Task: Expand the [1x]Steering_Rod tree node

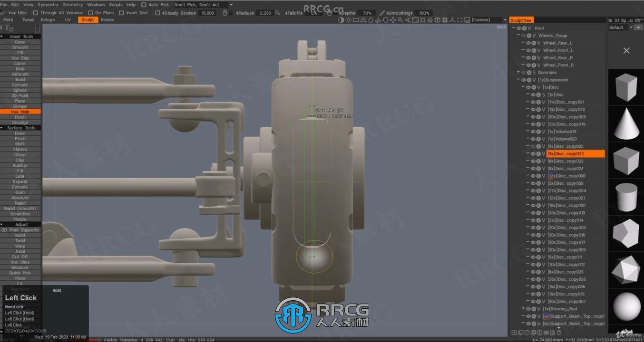Action: tap(523, 309)
